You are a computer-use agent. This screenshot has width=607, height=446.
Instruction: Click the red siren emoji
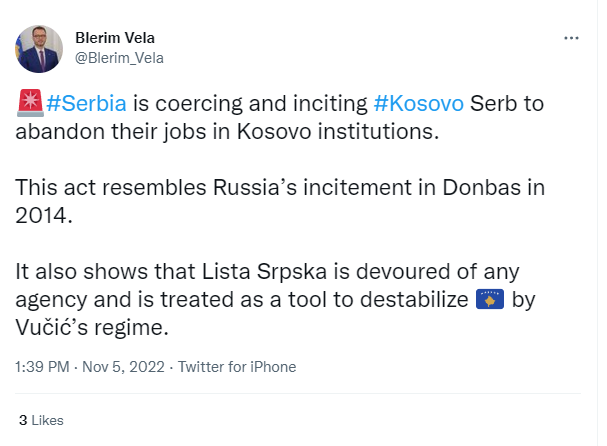pos(30,102)
